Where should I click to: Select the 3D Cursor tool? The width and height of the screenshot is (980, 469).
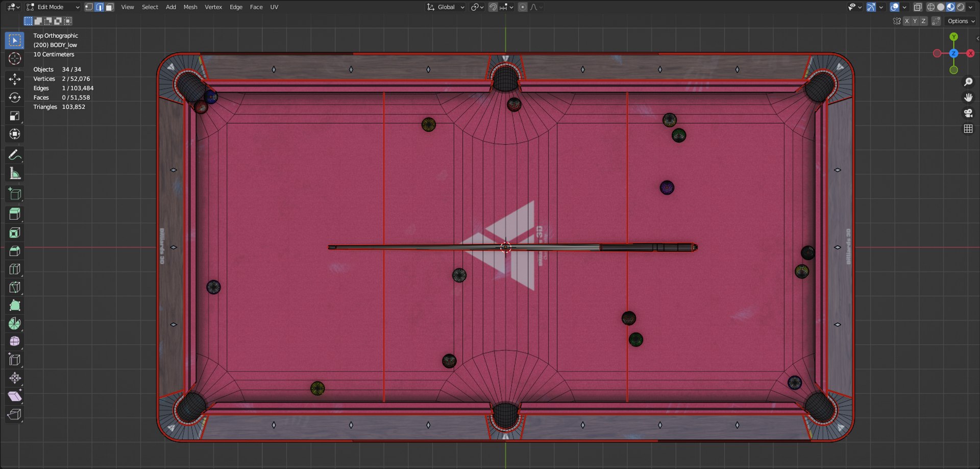[x=14, y=59]
